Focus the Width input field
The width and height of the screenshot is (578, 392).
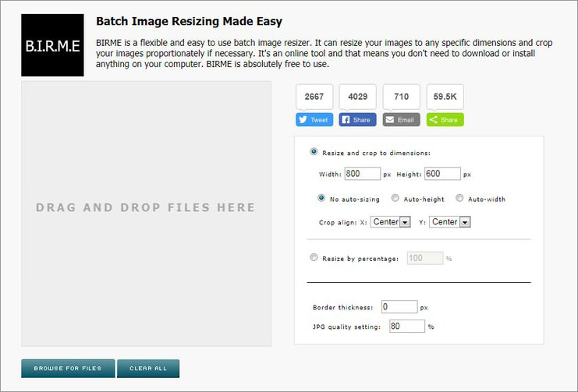[x=363, y=174]
